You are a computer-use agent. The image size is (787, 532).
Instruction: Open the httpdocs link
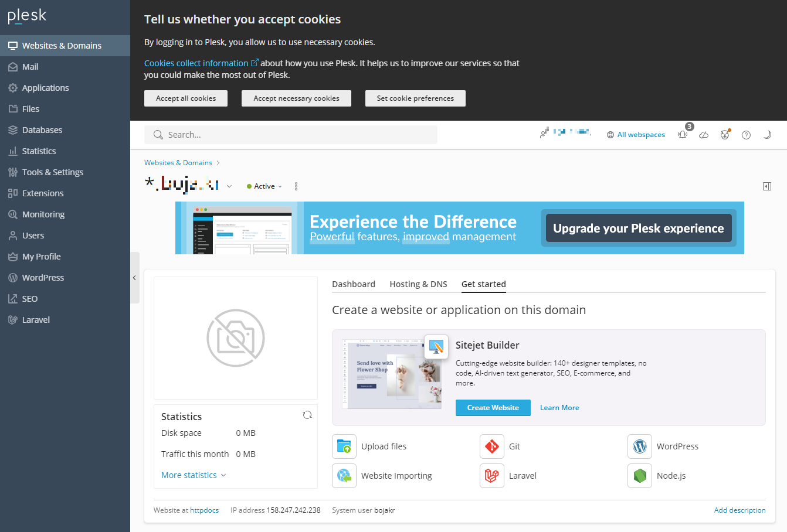point(204,510)
